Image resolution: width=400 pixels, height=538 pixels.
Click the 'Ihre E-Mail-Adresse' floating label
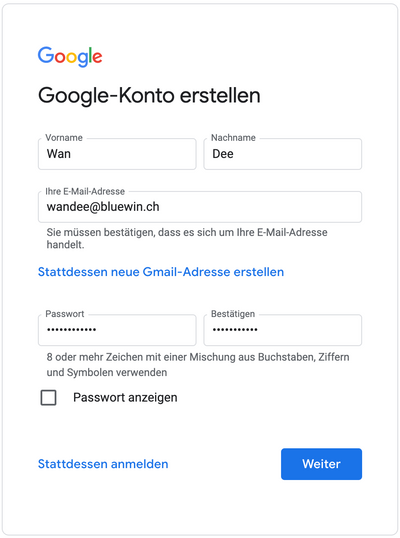(85, 191)
